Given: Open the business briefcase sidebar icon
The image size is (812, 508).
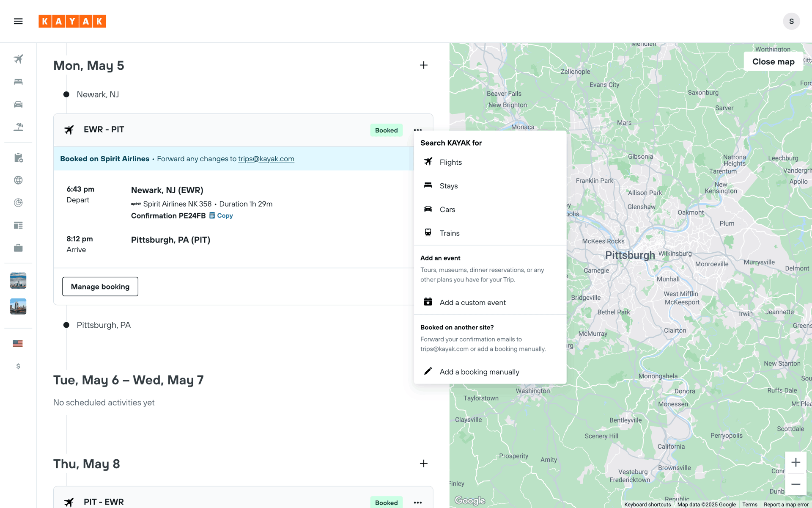Looking at the screenshot, I should pyautogui.click(x=18, y=248).
